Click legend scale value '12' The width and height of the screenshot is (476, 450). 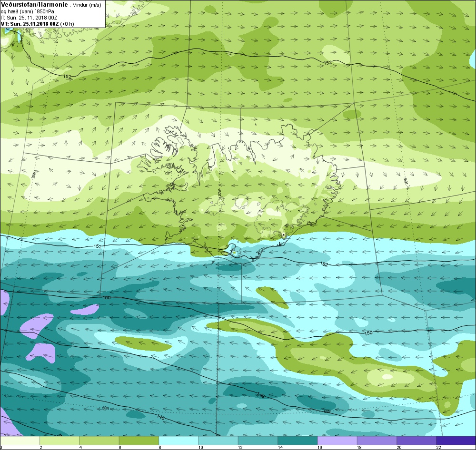[x=241, y=447]
